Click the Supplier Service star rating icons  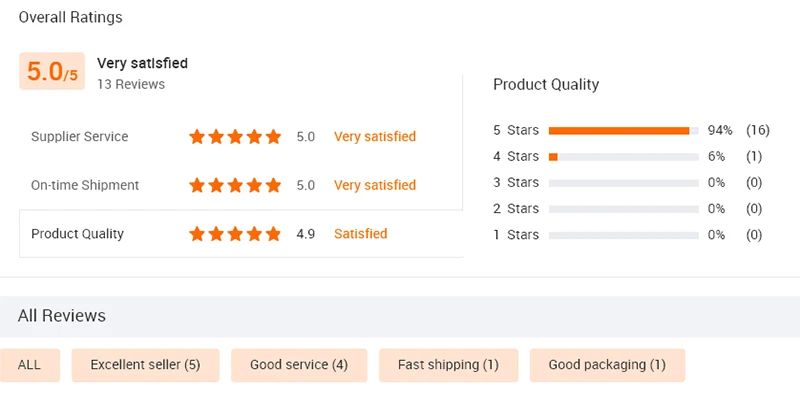tap(235, 137)
